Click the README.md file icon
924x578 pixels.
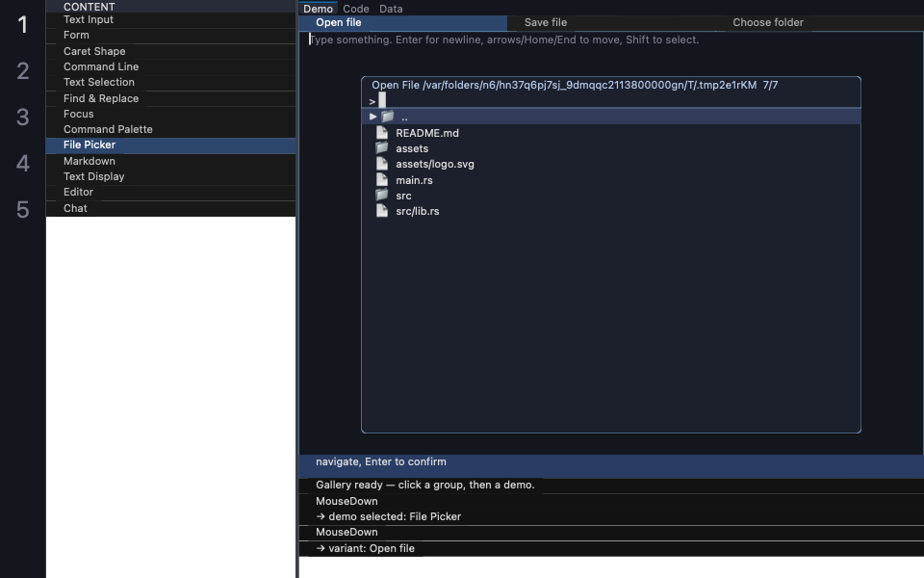[x=382, y=133]
